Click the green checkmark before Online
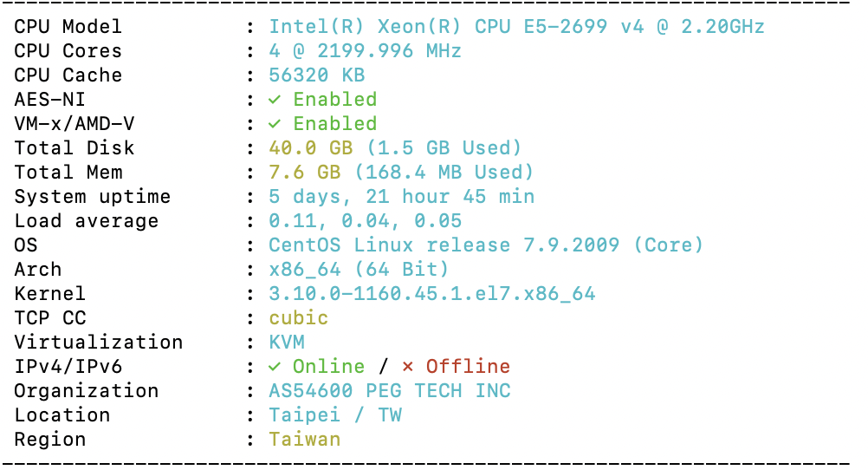 275,367
